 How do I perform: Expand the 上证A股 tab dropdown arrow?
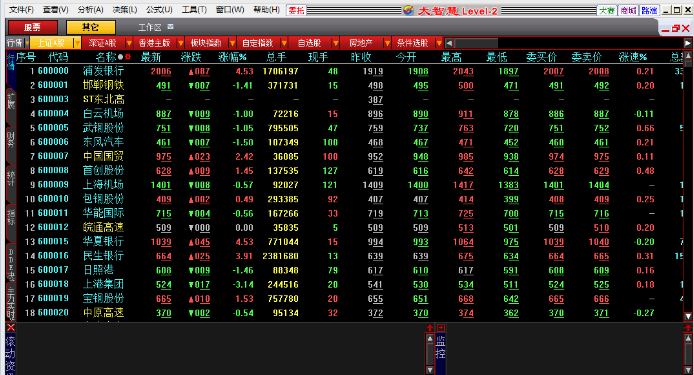click(77, 43)
